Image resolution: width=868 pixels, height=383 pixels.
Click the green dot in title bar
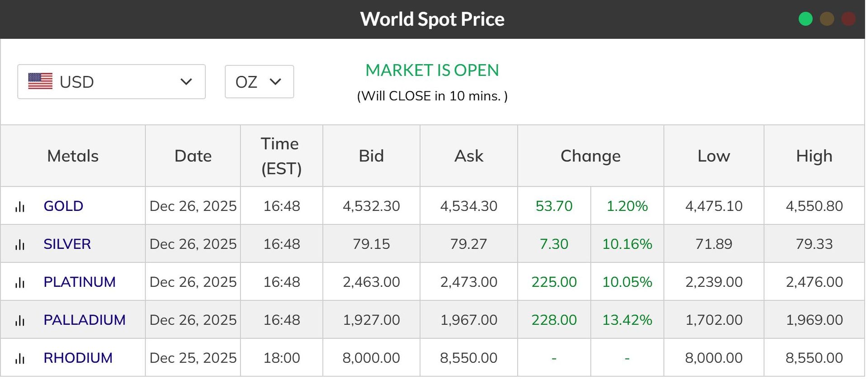805,19
